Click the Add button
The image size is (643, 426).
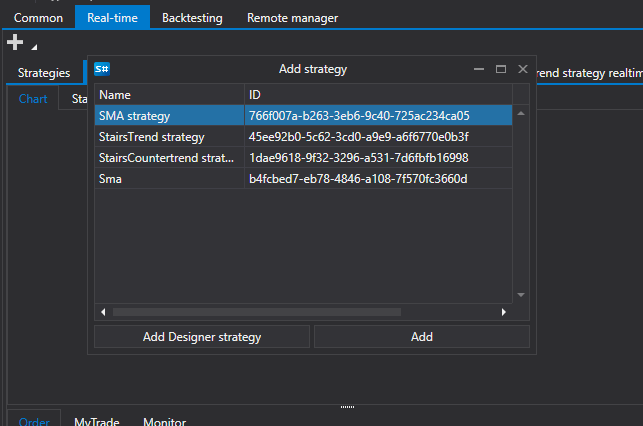[x=422, y=337]
